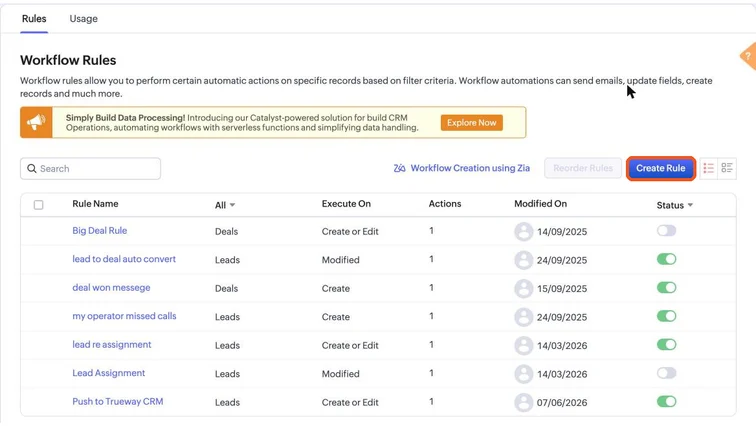Image resolution: width=756 pixels, height=426 pixels.
Task: Switch to the Usage tab
Action: [x=83, y=19]
